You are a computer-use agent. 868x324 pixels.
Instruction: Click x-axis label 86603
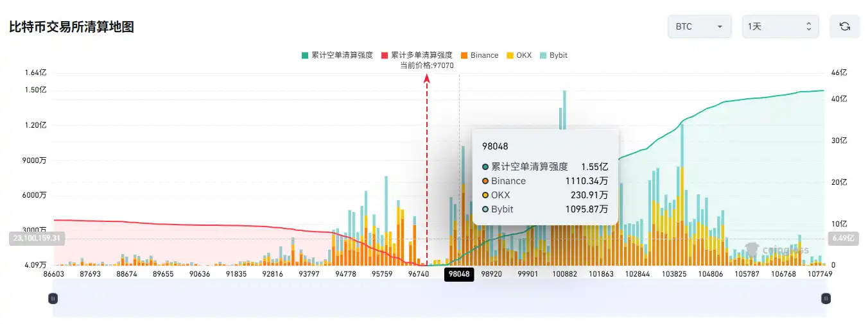pyautogui.click(x=53, y=274)
